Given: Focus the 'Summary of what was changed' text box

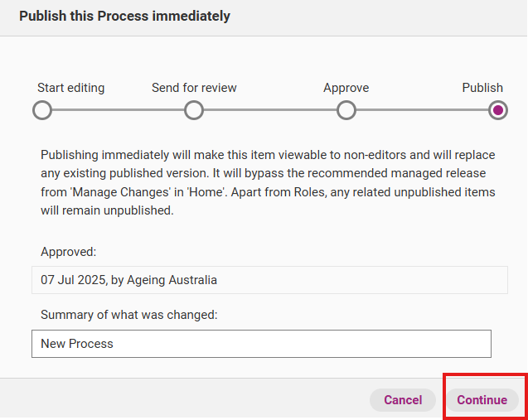Looking at the screenshot, I should coord(261,344).
